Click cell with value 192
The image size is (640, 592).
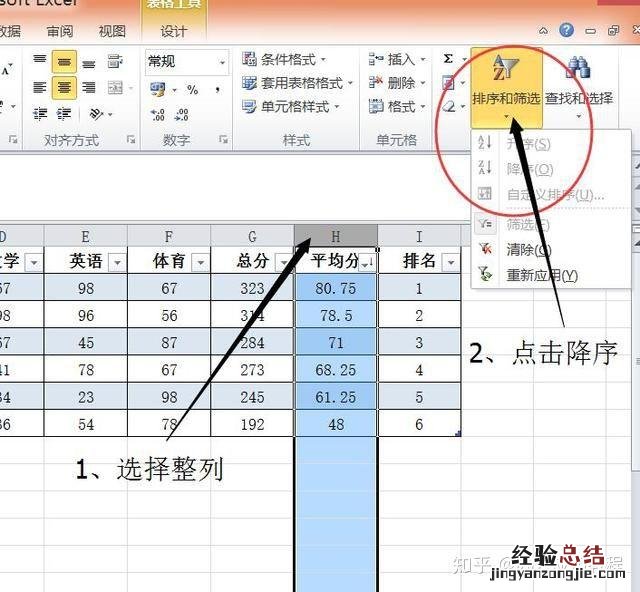pyautogui.click(x=252, y=424)
